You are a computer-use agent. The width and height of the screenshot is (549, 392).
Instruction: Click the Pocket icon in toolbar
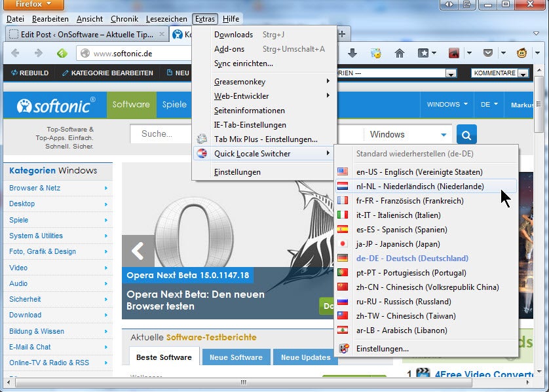coord(488,53)
